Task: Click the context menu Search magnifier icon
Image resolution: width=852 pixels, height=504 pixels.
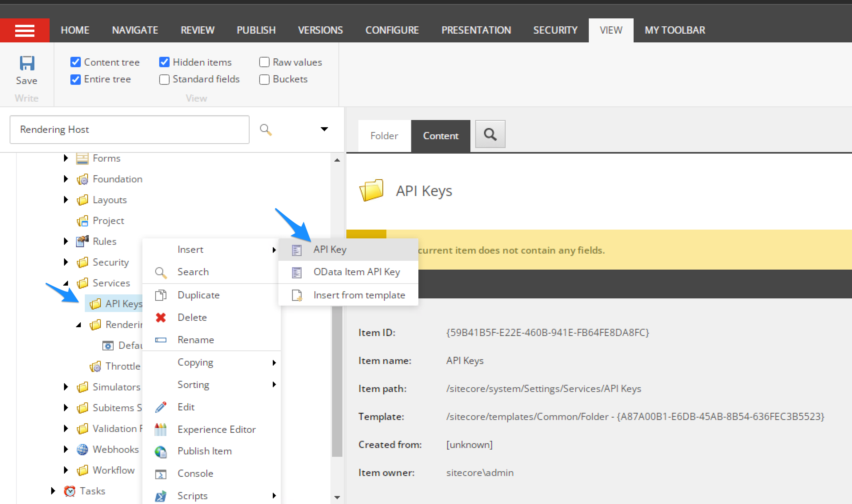Action: click(161, 273)
